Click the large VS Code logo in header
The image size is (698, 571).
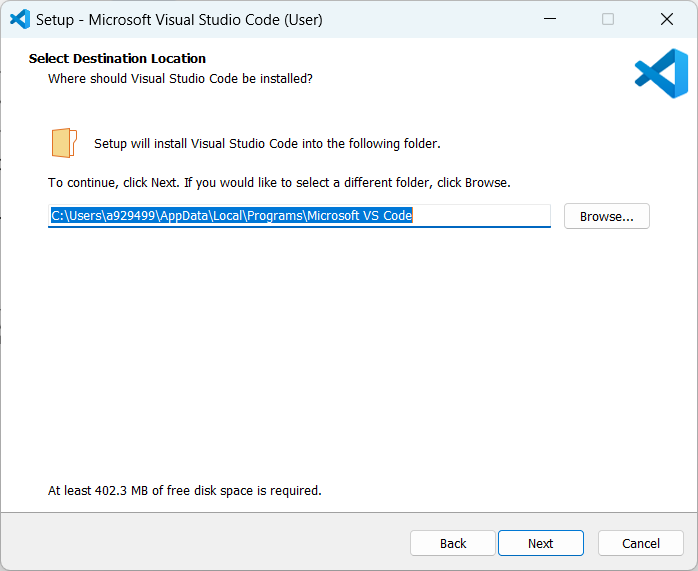point(661,74)
